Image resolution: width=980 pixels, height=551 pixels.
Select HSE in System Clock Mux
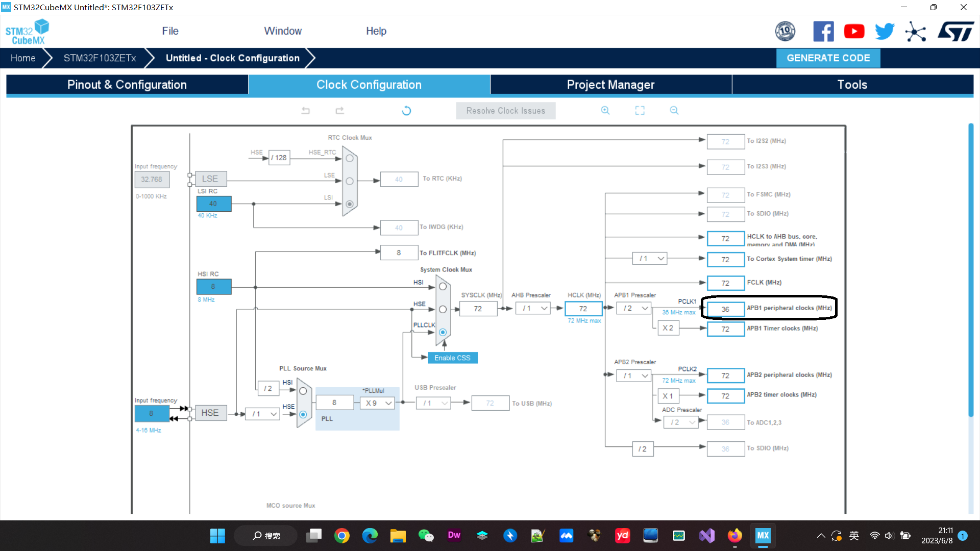pyautogui.click(x=443, y=310)
